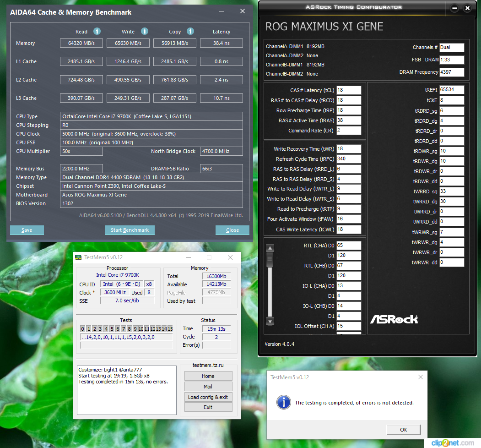
Task: Click test number 15 box in TestMem5
Action: click(170, 329)
